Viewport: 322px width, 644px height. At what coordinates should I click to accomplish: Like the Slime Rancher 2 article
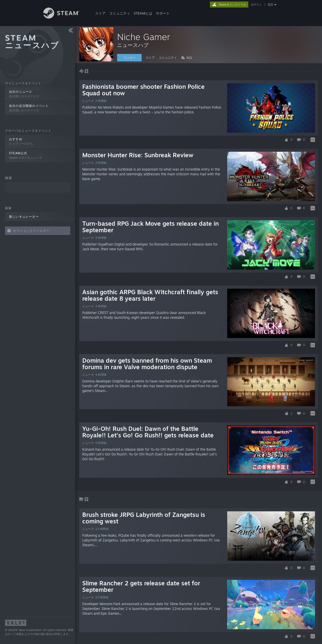[x=286, y=636]
